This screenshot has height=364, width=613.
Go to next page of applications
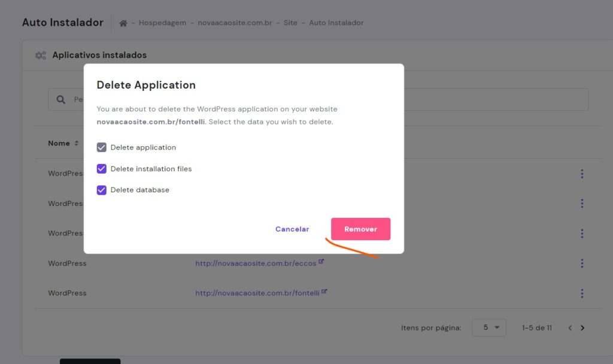coord(582,328)
